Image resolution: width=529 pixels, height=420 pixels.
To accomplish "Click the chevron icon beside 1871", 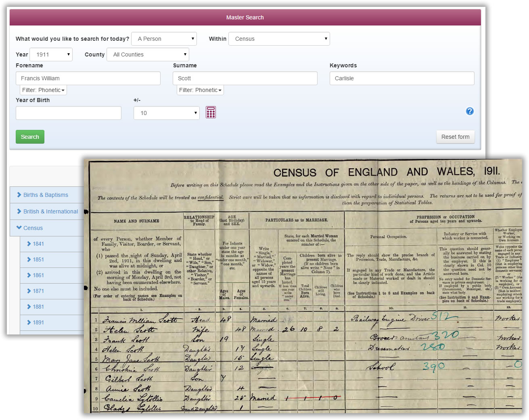I will coord(29,291).
